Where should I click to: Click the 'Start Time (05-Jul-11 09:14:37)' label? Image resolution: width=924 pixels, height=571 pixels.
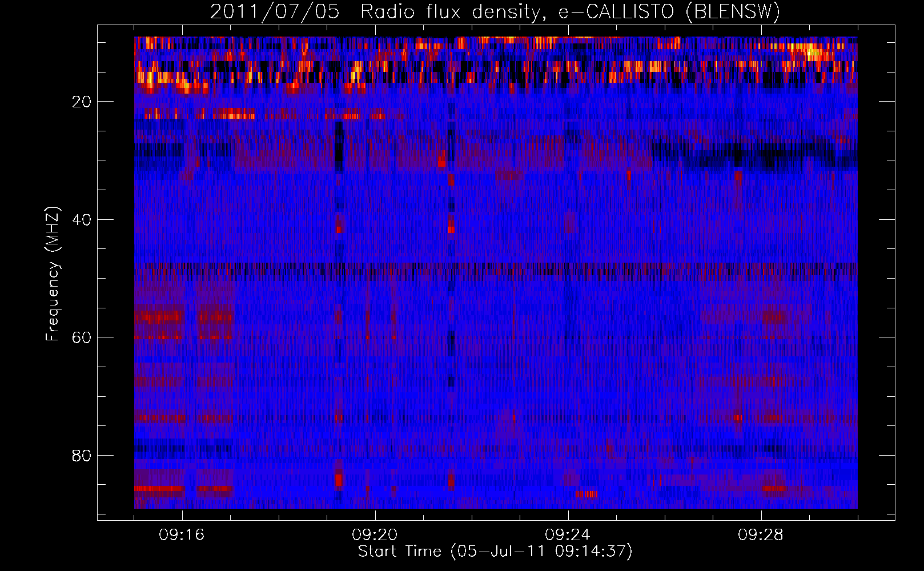pos(495,552)
